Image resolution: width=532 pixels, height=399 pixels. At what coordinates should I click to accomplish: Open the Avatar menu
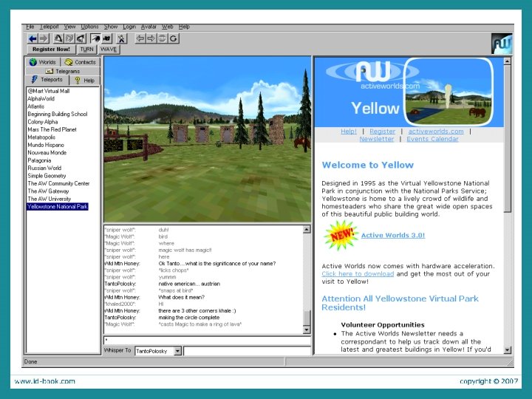coord(149,27)
